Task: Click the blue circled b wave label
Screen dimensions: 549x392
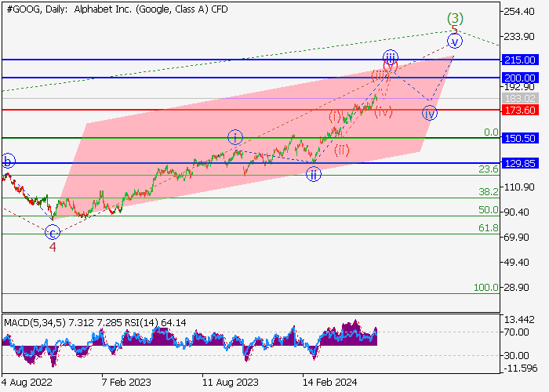Action: pyautogui.click(x=8, y=162)
